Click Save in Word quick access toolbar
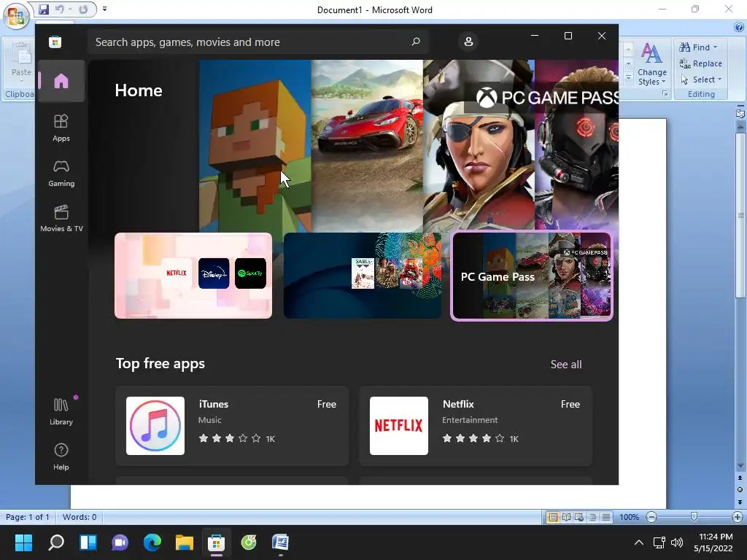747x560 pixels. point(43,9)
